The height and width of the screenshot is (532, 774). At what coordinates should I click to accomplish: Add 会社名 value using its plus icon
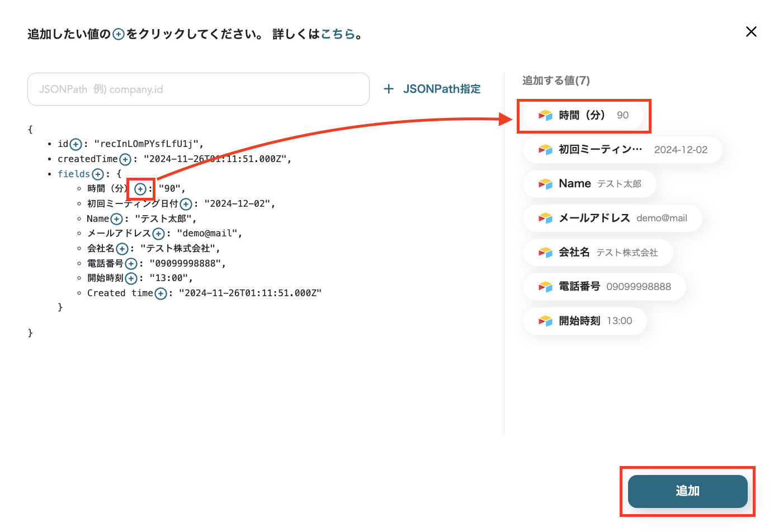click(x=122, y=249)
